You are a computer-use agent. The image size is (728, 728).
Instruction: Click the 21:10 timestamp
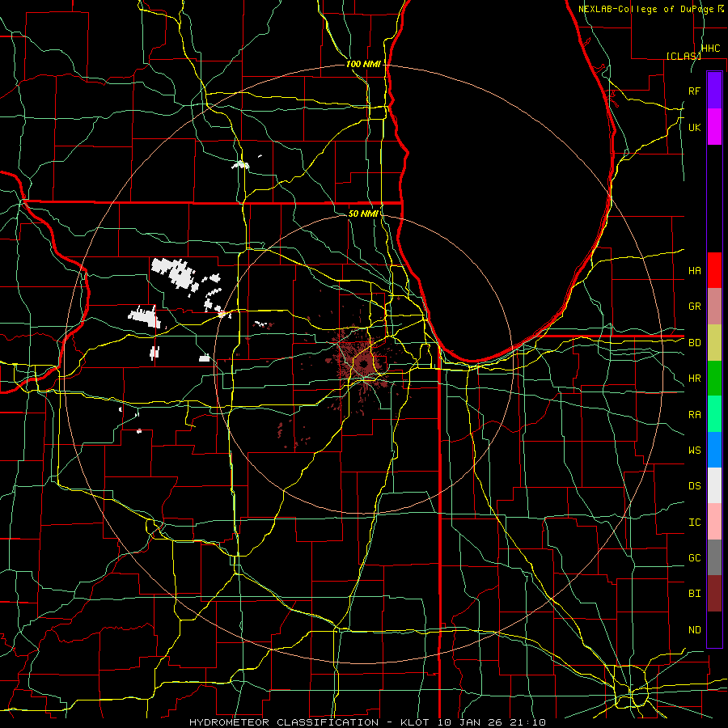[x=527, y=722]
